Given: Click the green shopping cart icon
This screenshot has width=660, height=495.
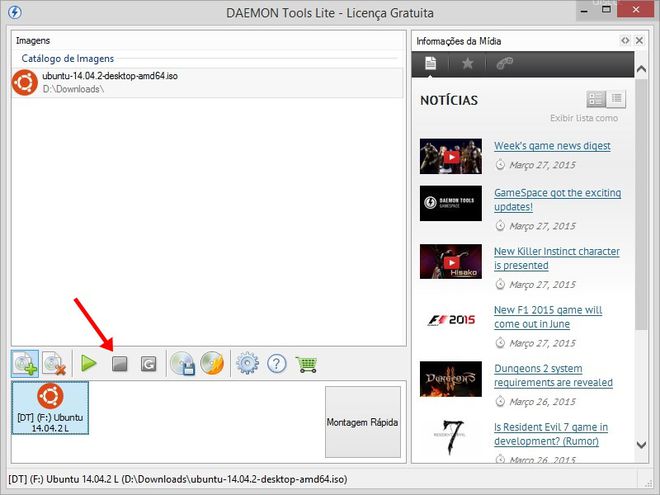Looking at the screenshot, I should 306,364.
